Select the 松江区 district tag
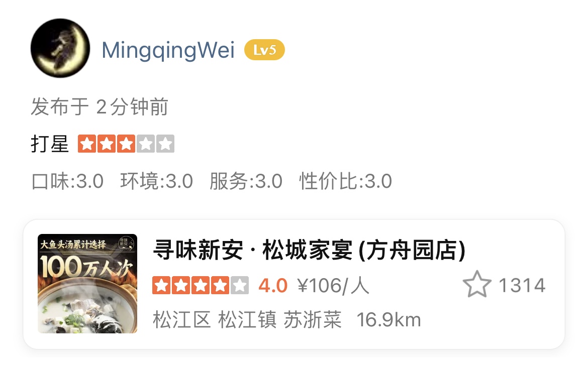Image resolution: width=588 pixels, height=367 pixels. click(182, 320)
